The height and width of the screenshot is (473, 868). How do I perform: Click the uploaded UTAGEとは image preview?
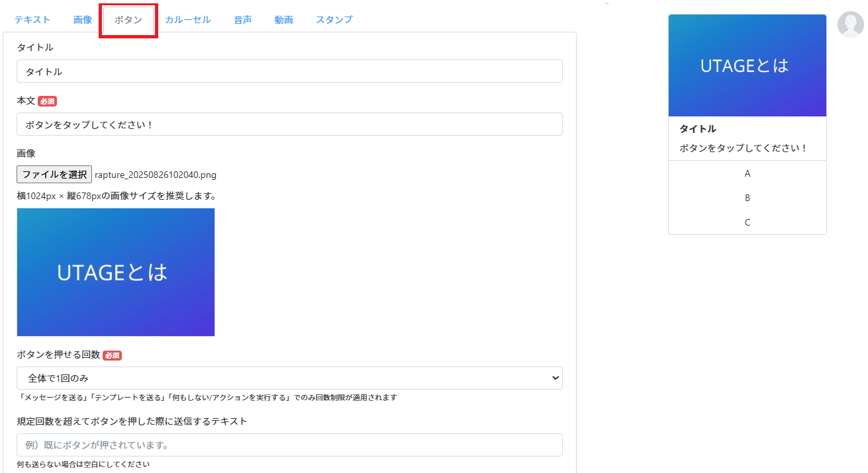coord(116,272)
